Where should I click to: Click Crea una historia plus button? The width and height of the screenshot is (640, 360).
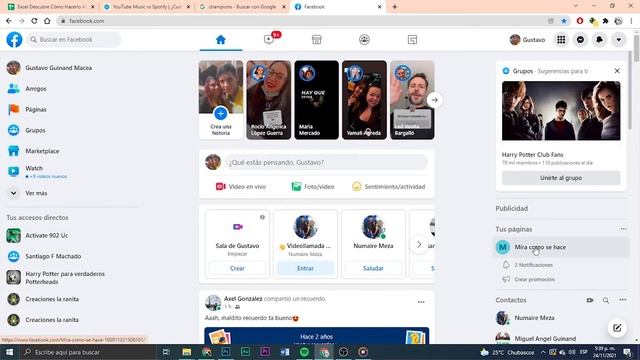(x=221, y=113)
